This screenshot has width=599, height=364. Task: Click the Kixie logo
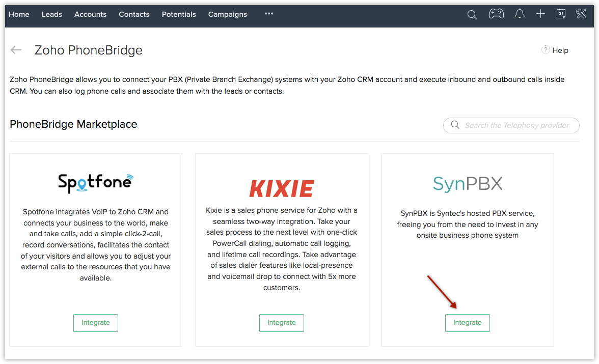coord(282,188)
